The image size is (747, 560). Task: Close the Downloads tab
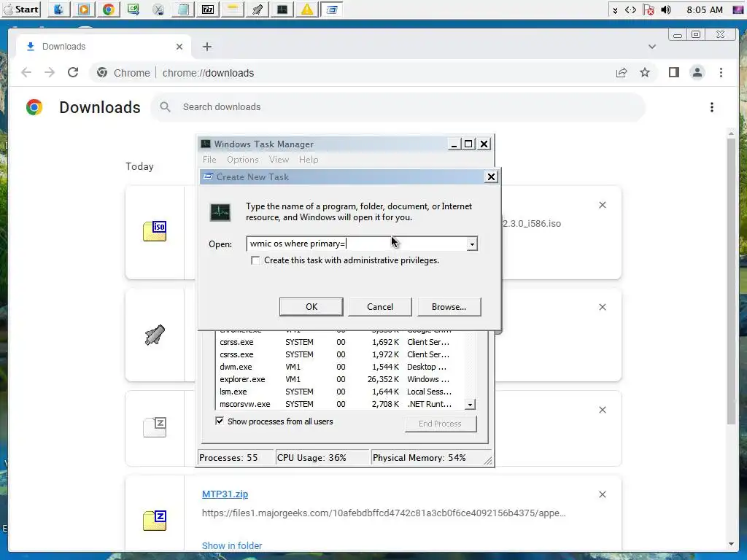click(179, 47)
